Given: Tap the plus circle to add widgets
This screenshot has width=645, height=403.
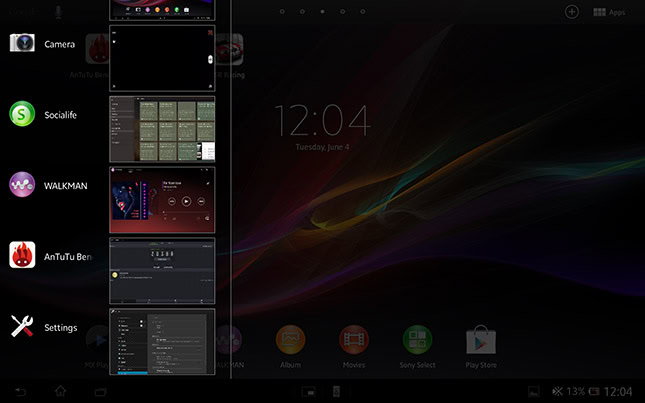Looking at the screenshot, I should 572,12.
